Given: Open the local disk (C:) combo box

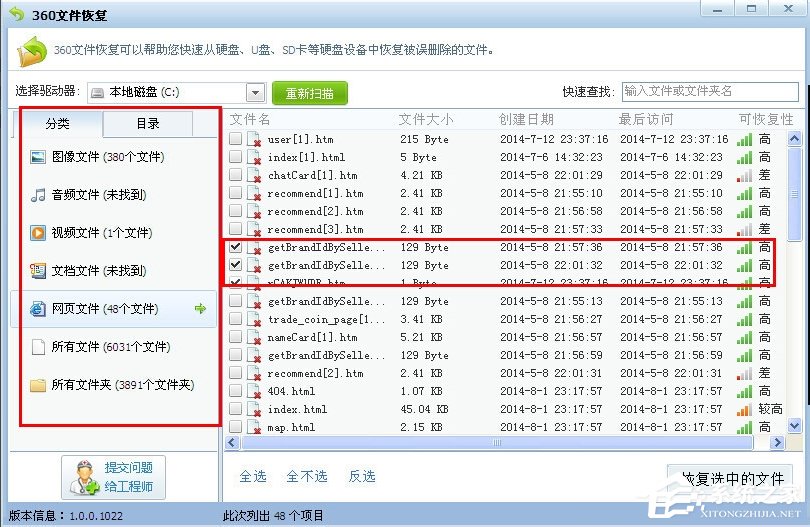Looking at the screenshot, I should (176, 93).
